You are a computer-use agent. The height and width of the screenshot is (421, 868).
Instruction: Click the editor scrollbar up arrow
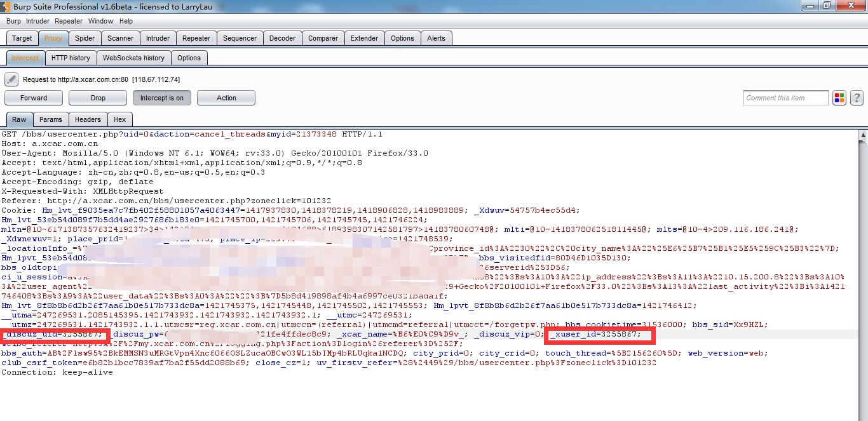[x=863, y=135]
